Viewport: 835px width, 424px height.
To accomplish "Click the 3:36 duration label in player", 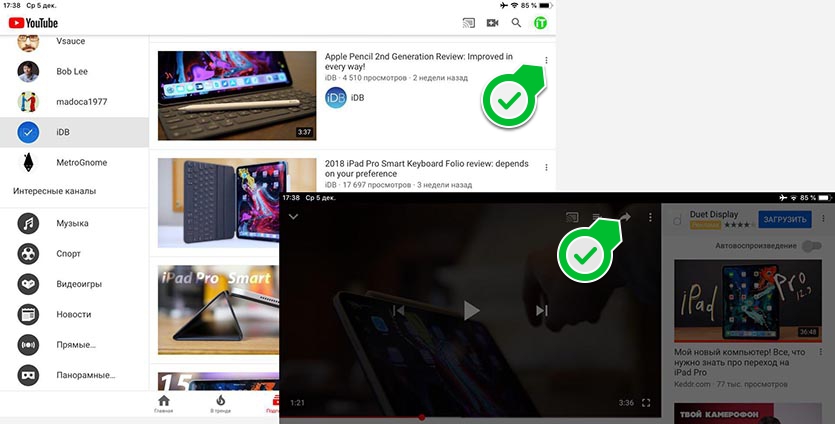I will 626,403.
